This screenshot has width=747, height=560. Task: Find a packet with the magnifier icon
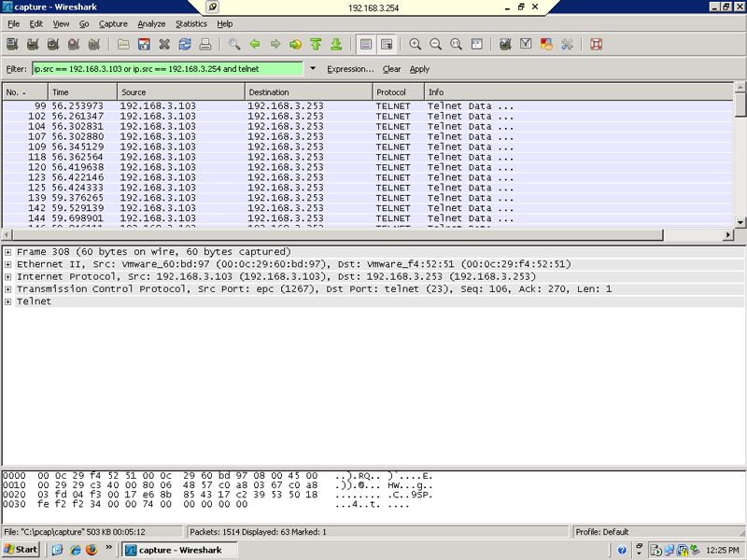pyautogui.click(x=234, y=44)
